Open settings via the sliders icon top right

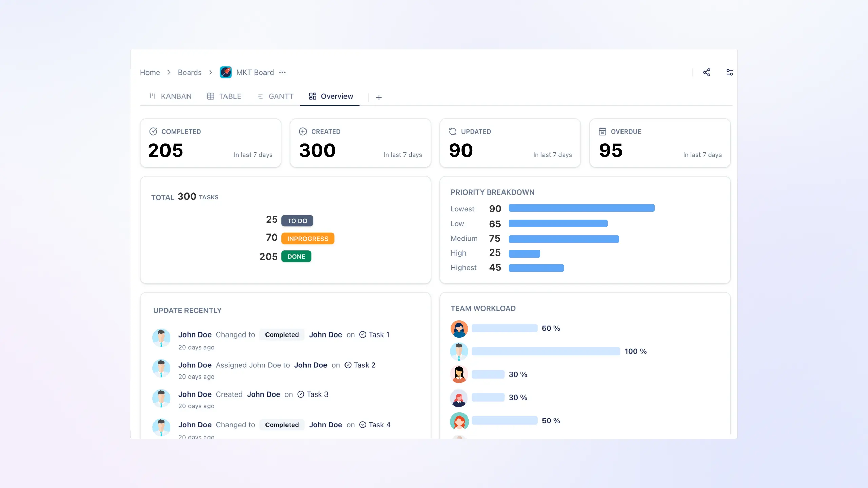pyautogui.click(x=730, y=72)
